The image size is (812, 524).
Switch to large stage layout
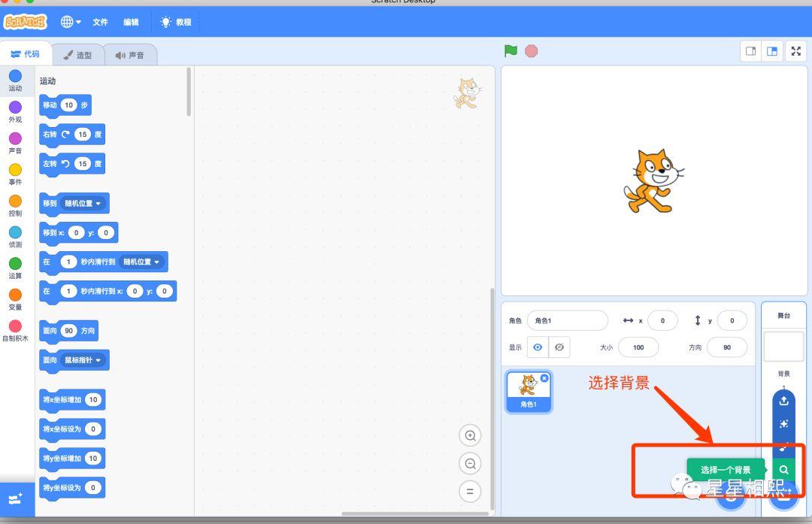pyautogui.click(x=772, y=50)
